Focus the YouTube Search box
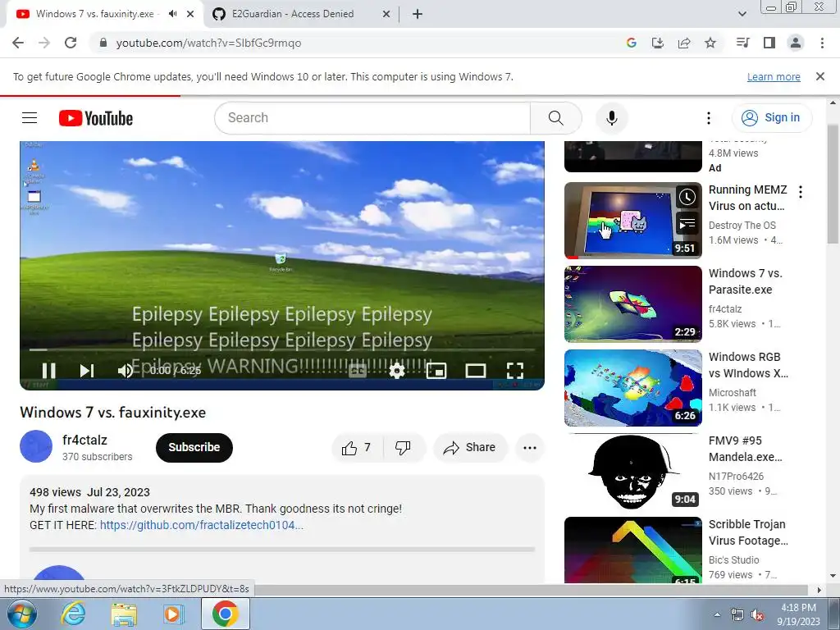Image resolution: width=840 pixels, height=630 pixels. (x=372, y=118)
